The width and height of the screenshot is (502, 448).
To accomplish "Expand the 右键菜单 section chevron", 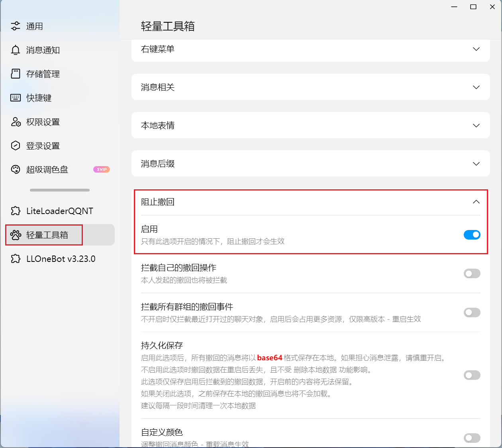I will 476,49.
